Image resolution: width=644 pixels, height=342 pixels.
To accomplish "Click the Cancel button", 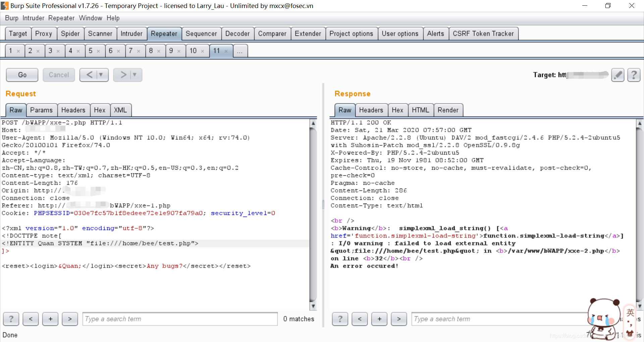I will point(59,75).
